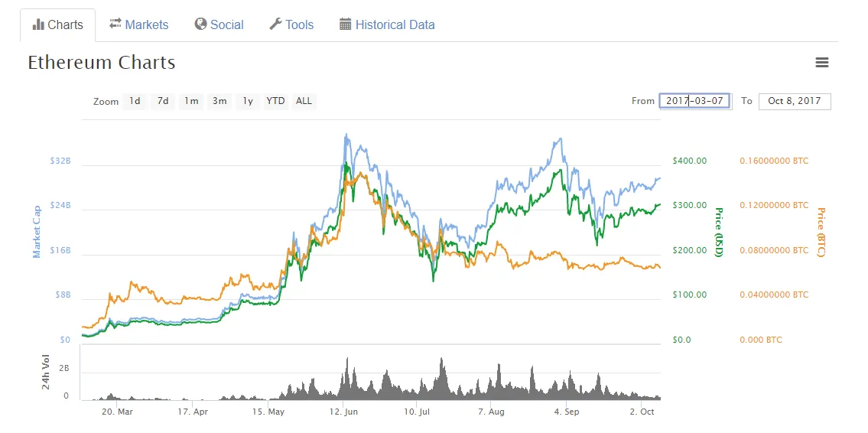Switch to the Markets tab

(x=139, y=25)
